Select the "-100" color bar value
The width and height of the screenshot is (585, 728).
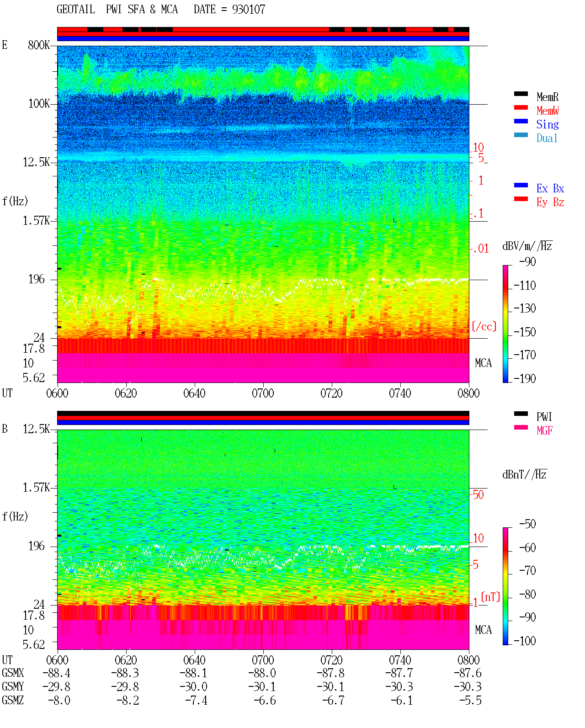[525, 641]
